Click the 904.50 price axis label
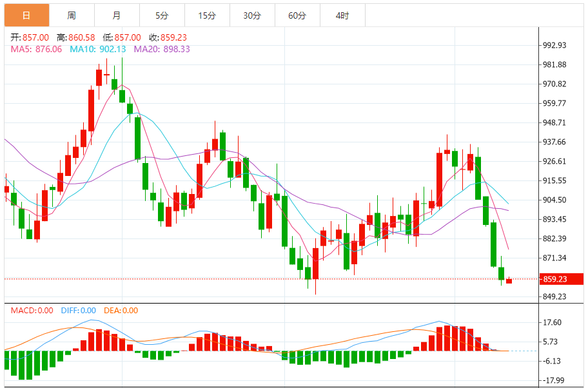588x388 pixels. 554,200
